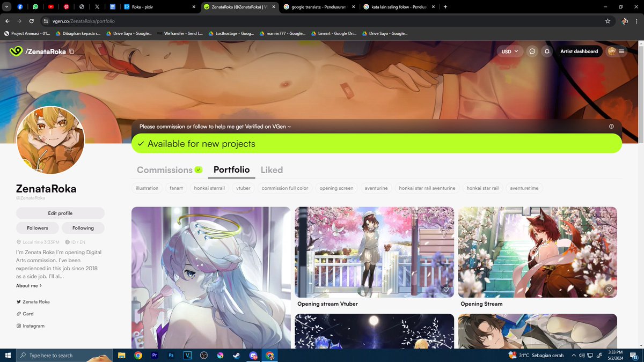Bookmark this page with star icon

click(608, 21)
